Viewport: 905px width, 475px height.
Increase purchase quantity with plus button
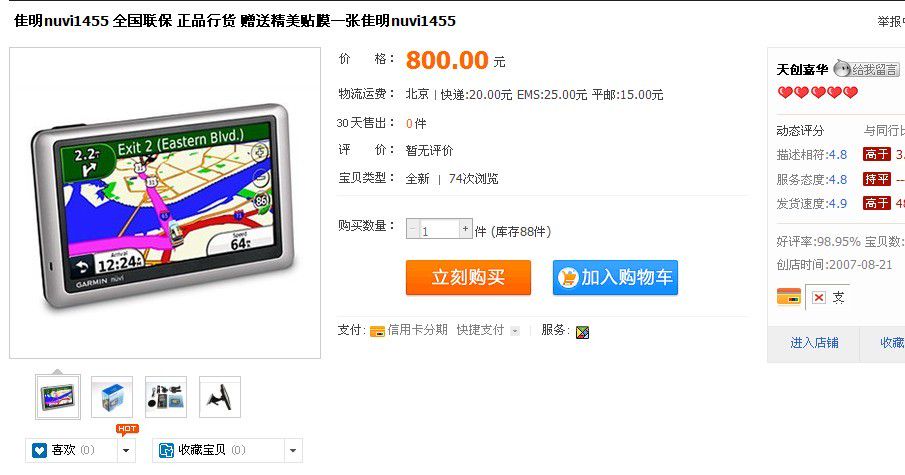(465, 229)
